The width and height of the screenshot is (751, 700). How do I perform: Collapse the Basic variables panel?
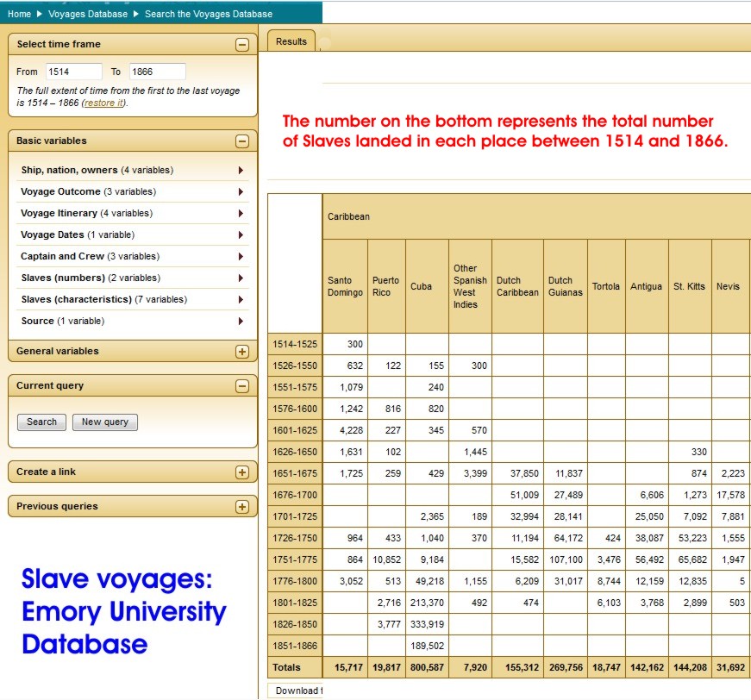tap(242, 141)
